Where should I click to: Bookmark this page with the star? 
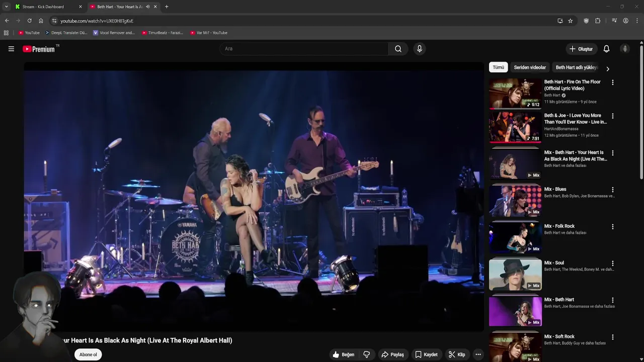pos(570,21)
